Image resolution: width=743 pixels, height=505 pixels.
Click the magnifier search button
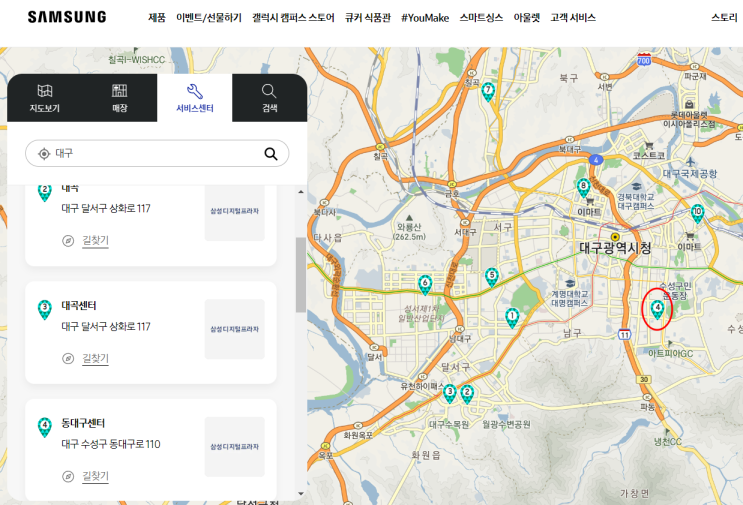(271, 153)
